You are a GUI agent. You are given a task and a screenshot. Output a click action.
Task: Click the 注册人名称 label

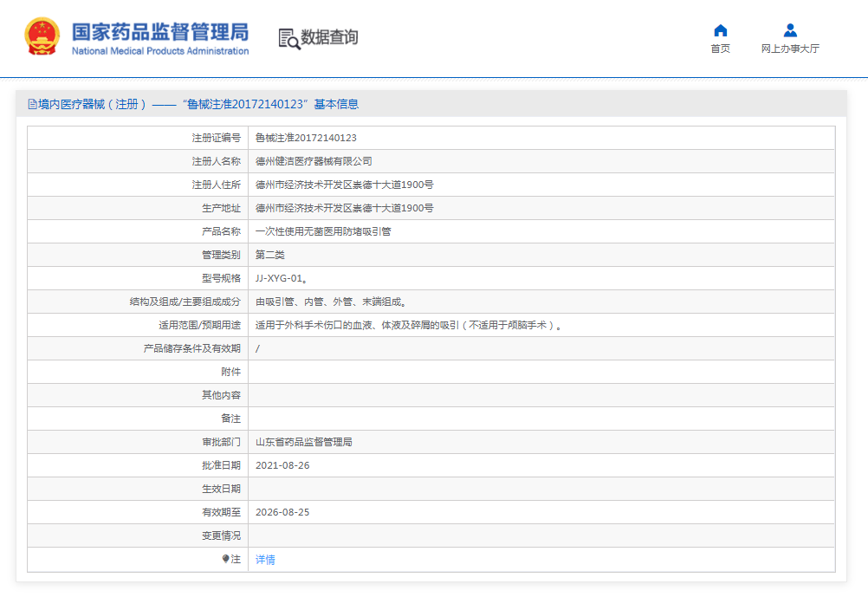tap(217, 161)
